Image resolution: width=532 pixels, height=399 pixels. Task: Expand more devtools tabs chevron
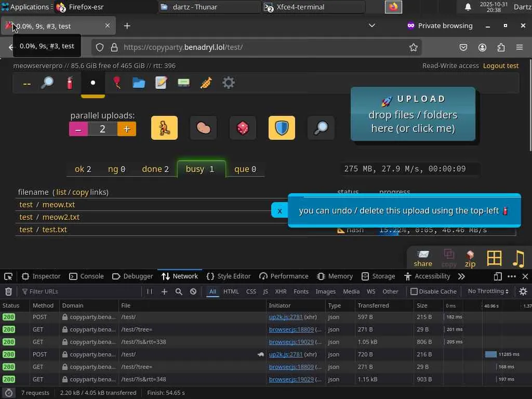pos(461,276)
